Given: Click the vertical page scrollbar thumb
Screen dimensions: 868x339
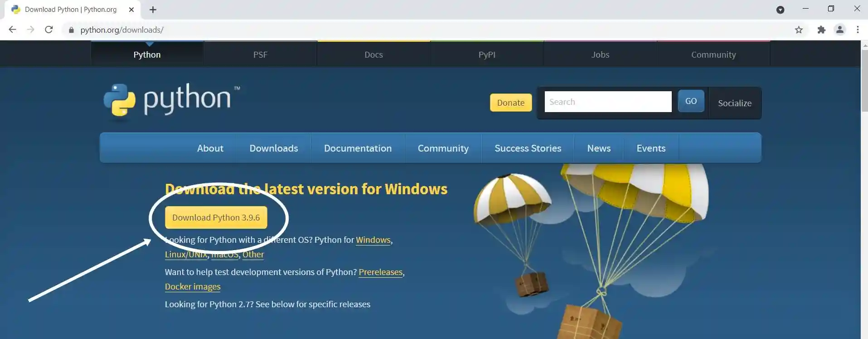Looking at the screenshot, I should click(864, 81).
